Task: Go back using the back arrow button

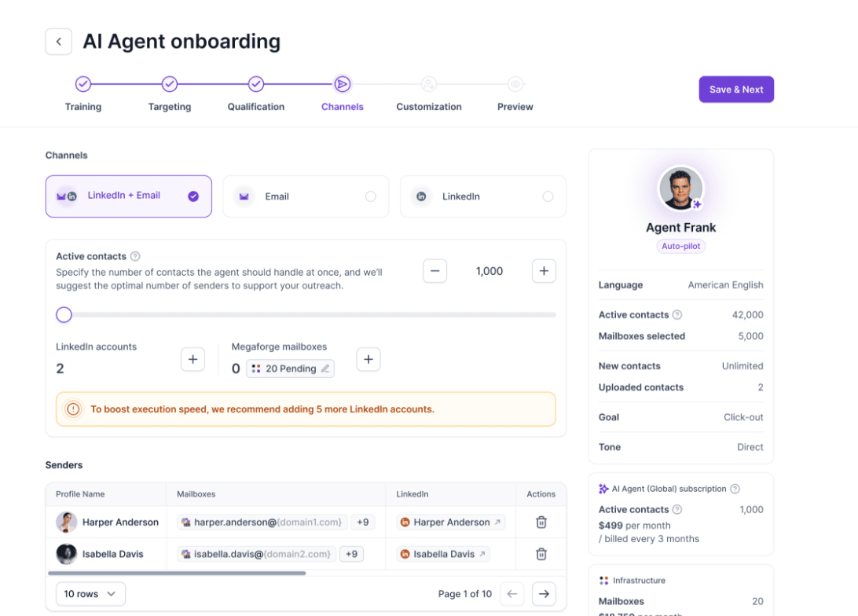Action: click(x=59, y=42)
